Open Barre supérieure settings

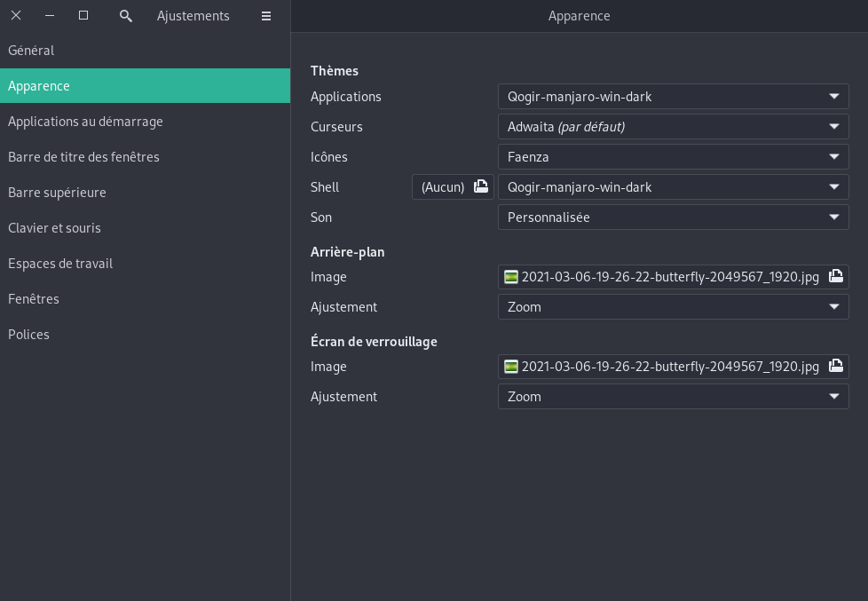(145, 193)
